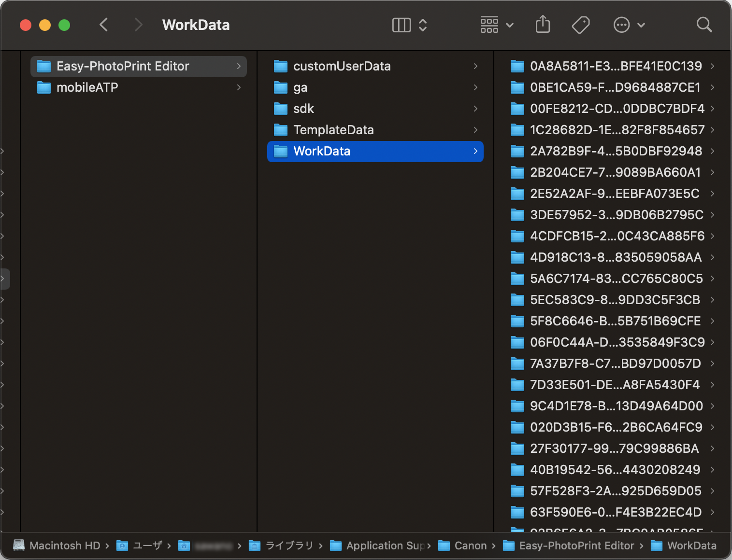Click Macintosh HD in the path bar
This screenshot has height=560, width=732.
click(64, 546)
